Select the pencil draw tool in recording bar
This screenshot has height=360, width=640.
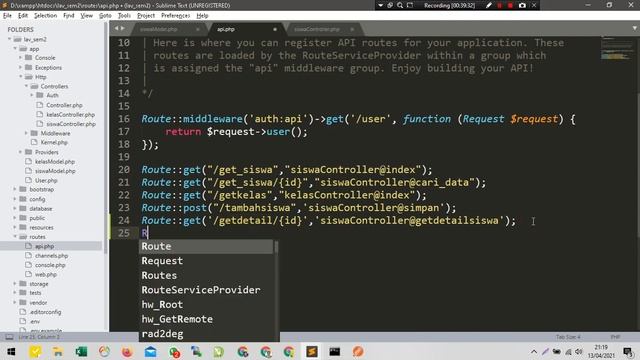coord(489,5)
